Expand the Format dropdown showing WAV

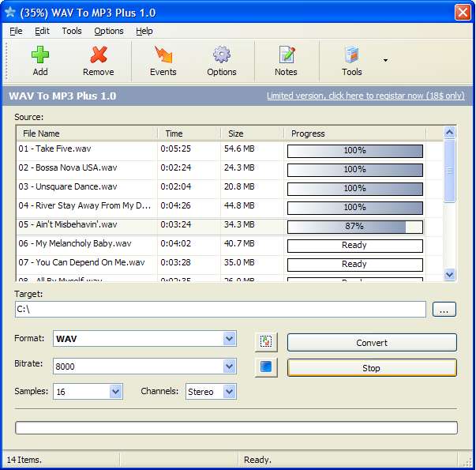click(229, 338)
